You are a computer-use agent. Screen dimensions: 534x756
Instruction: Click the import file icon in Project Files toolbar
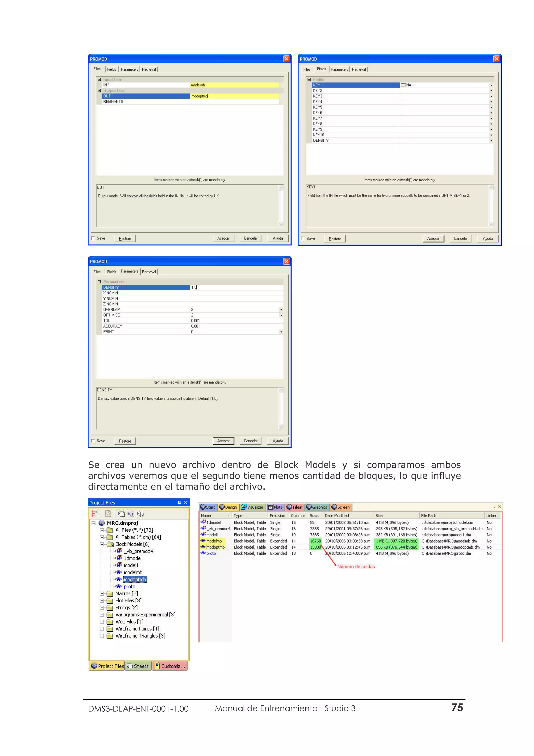click(x=131, y=513)
